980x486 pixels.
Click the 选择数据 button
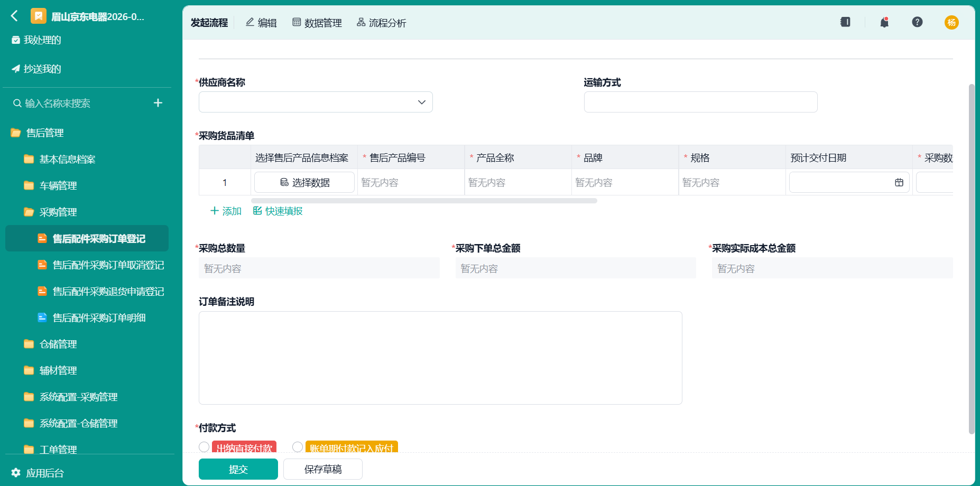coord(304,182)
